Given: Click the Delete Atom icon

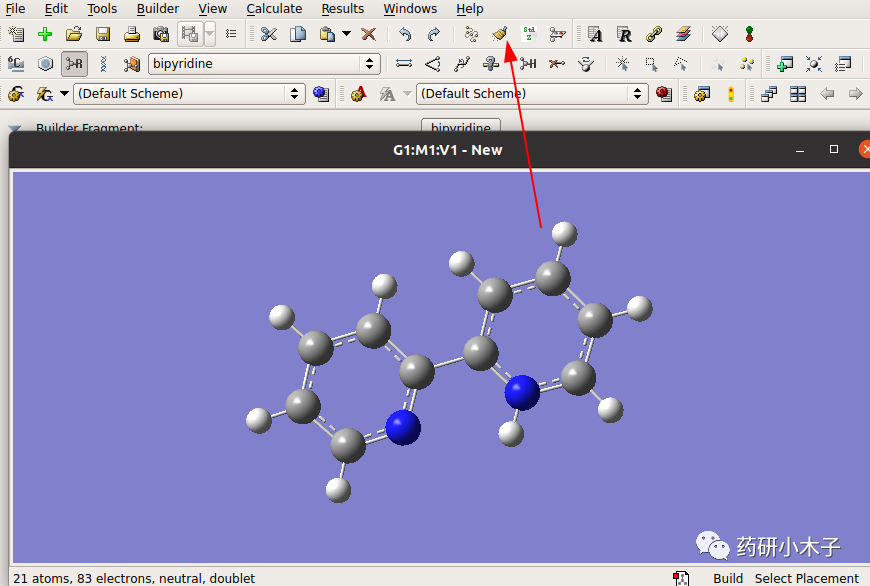Looking at the screenshot, I should (x=557, y=64).
